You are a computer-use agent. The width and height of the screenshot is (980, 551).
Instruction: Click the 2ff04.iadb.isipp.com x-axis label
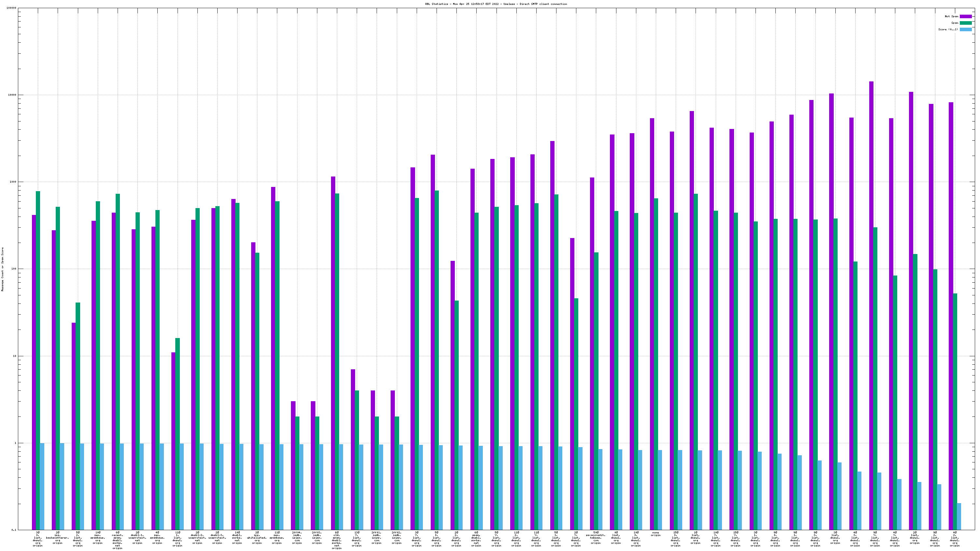(x=297, y=538)
